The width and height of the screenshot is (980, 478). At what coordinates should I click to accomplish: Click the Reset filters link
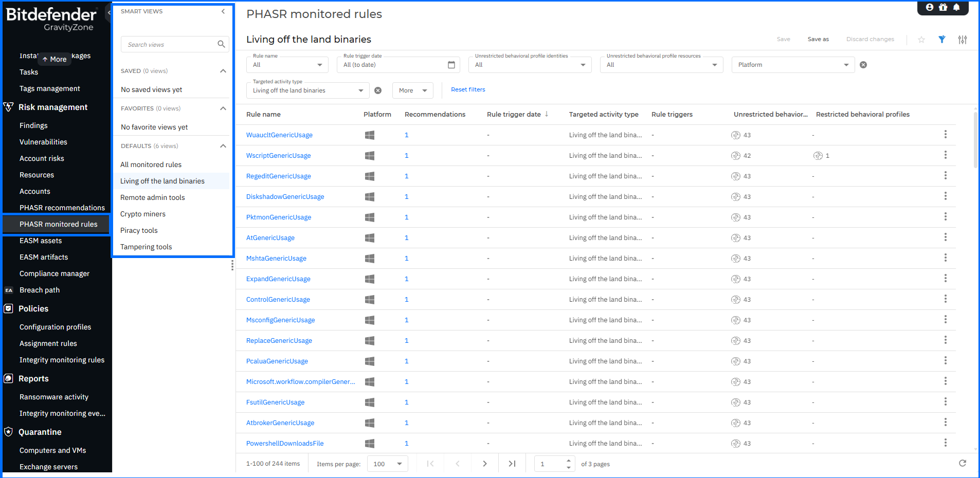point(468,89)
